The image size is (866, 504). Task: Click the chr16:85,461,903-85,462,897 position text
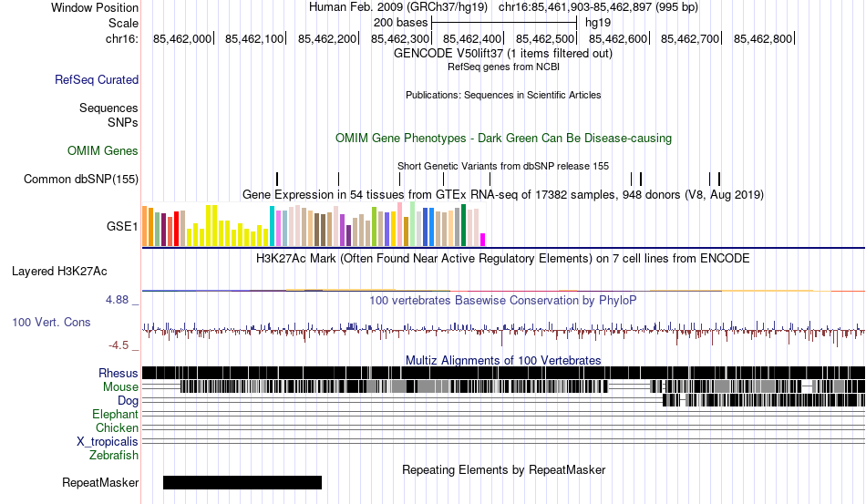tap(598, 7)
